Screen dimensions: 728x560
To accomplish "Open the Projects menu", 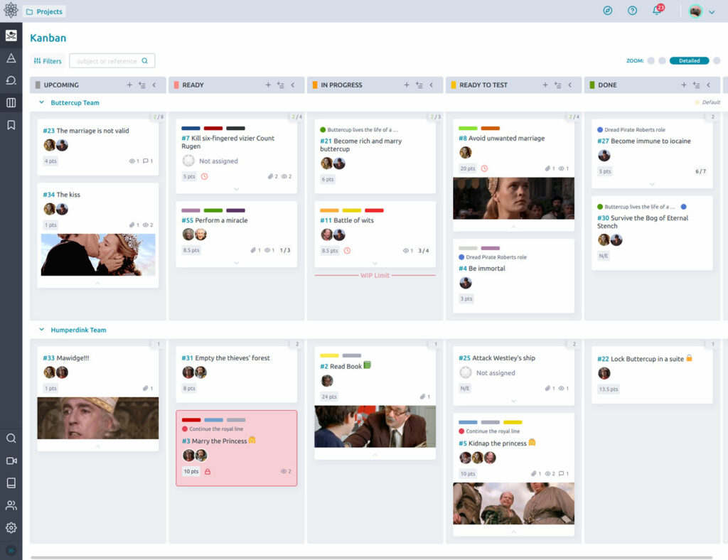I will [45, 11].
